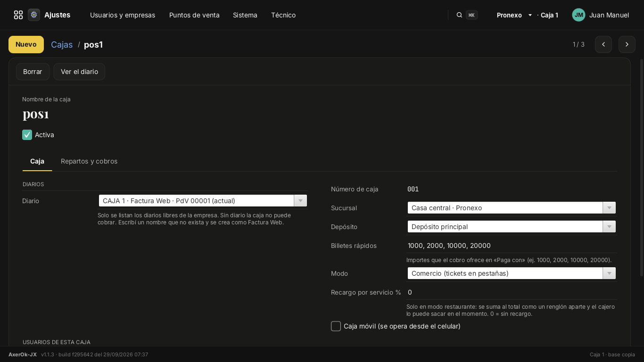Click the Ajustes gear app icon
This screenshot has width=644, height=362.
[x=34, y=15]
